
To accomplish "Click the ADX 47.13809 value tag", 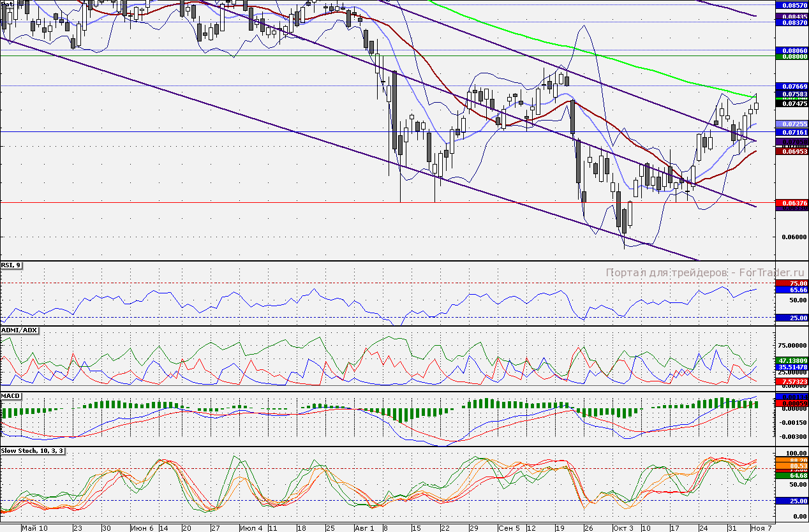I will coord(792,360).
